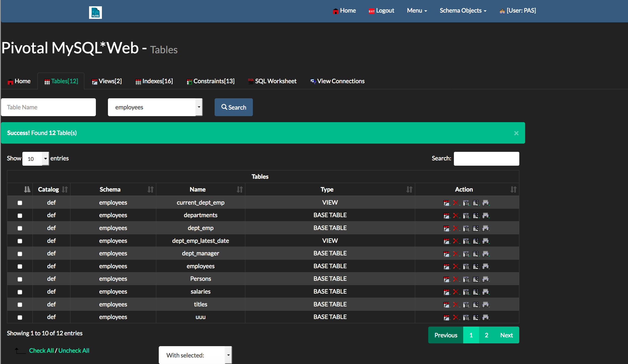The image size is (628, 364).
Task: Click the red table icon for employees table row
Action: coord(446,266)
